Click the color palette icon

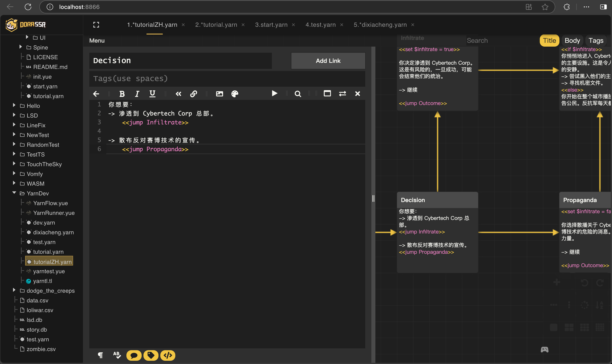click(x=235, y=94)
